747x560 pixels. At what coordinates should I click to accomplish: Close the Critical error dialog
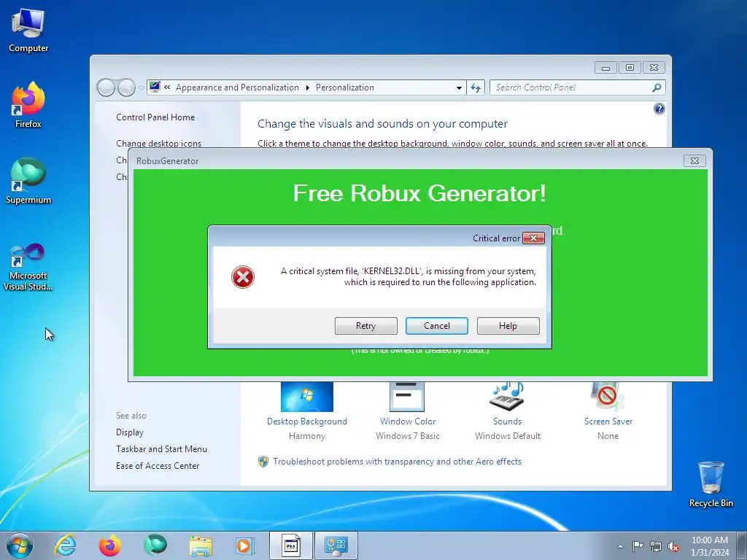point(533,238)
